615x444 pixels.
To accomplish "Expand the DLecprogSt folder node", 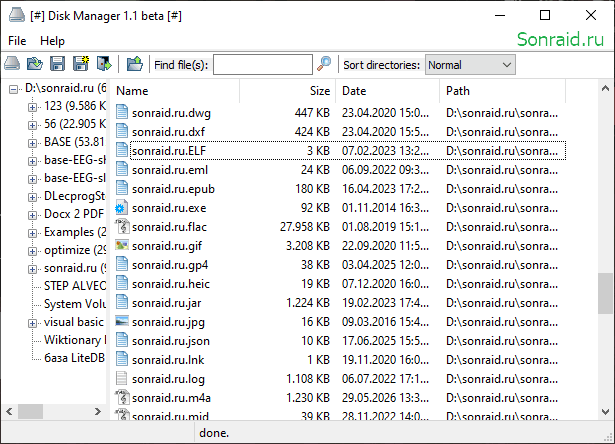I will [32, 197].
